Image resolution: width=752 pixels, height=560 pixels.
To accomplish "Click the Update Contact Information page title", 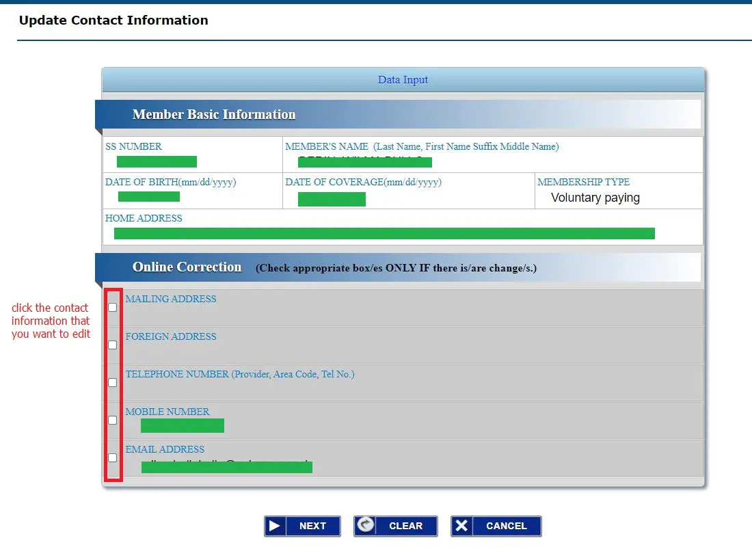I will click(x=113, y=21).
